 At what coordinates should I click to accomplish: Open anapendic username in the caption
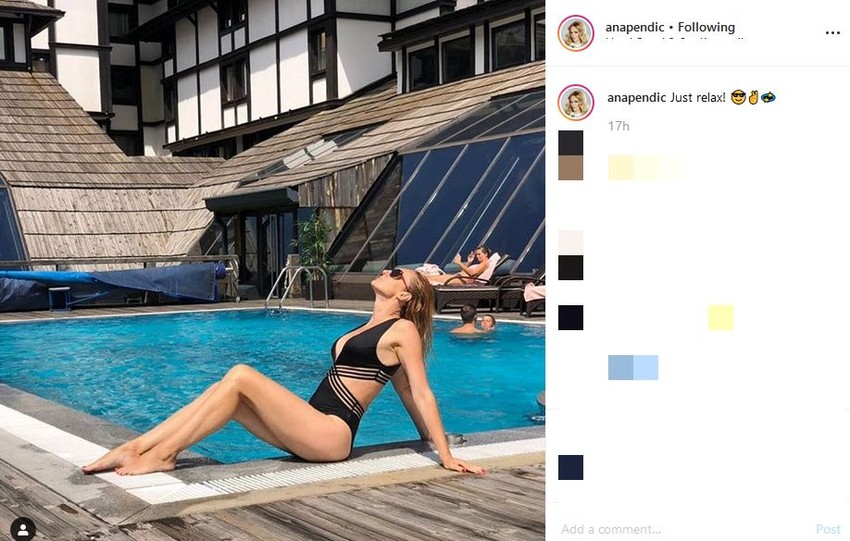pyautogui.click(x=636, y=98)
